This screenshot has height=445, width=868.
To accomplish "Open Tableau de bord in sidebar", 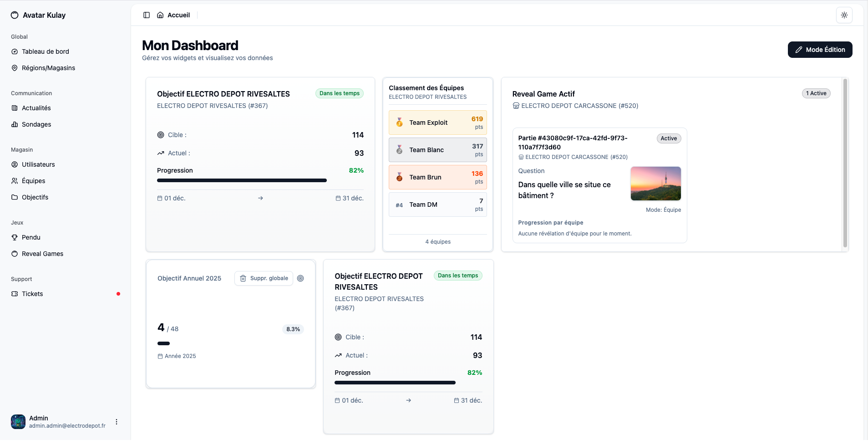I will 45,51.
